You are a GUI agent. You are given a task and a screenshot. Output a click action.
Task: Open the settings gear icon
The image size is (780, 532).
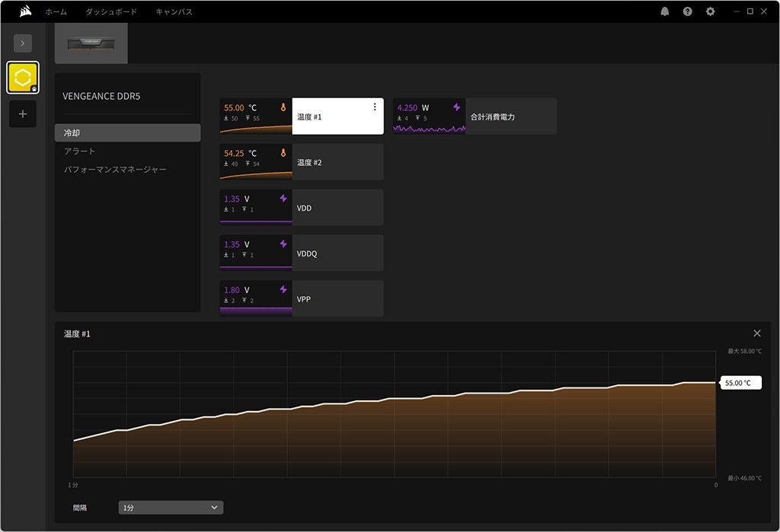point(711,11)
